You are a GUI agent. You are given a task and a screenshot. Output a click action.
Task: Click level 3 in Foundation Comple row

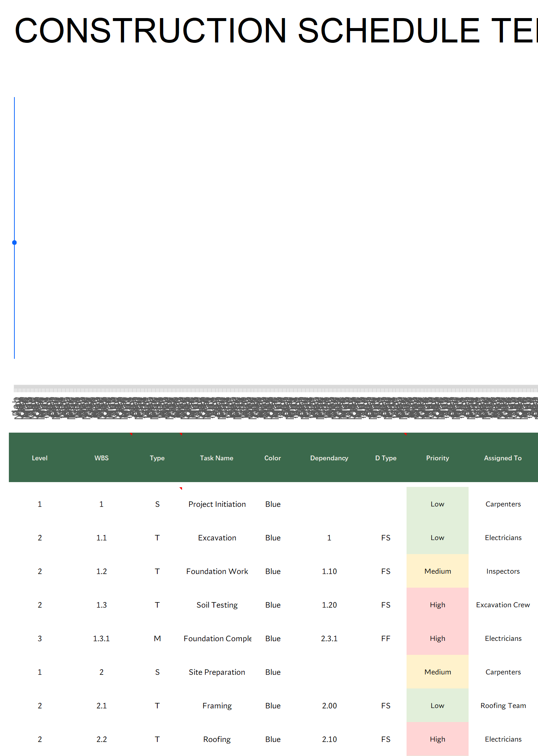pos(40,638)
